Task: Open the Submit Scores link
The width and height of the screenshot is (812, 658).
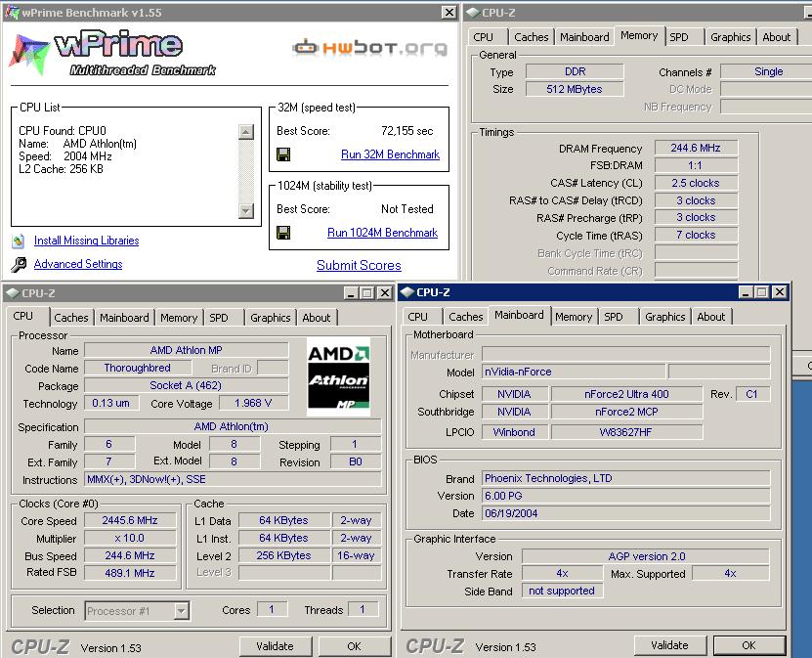Action: point(359,265)
